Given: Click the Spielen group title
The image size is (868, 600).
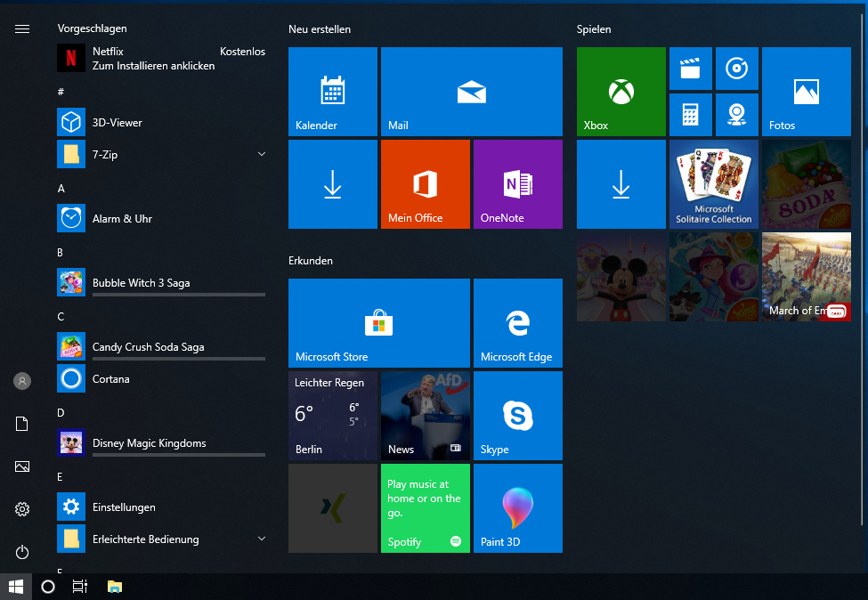Looking at the screenshot, I should tap(594, 29).
